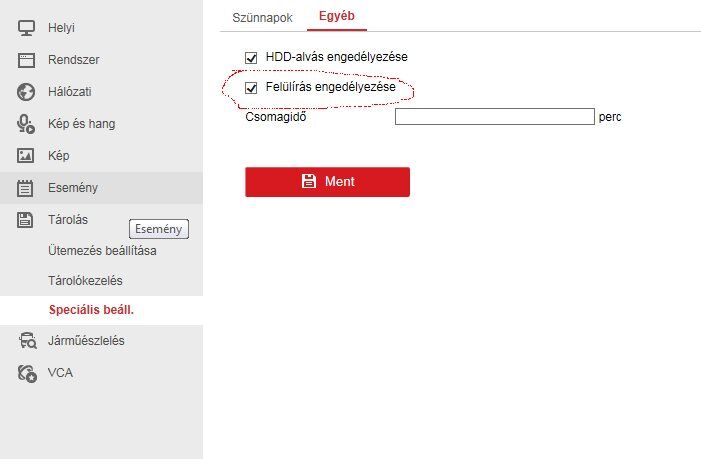Click the Kép picture icon

click(25, 156)
